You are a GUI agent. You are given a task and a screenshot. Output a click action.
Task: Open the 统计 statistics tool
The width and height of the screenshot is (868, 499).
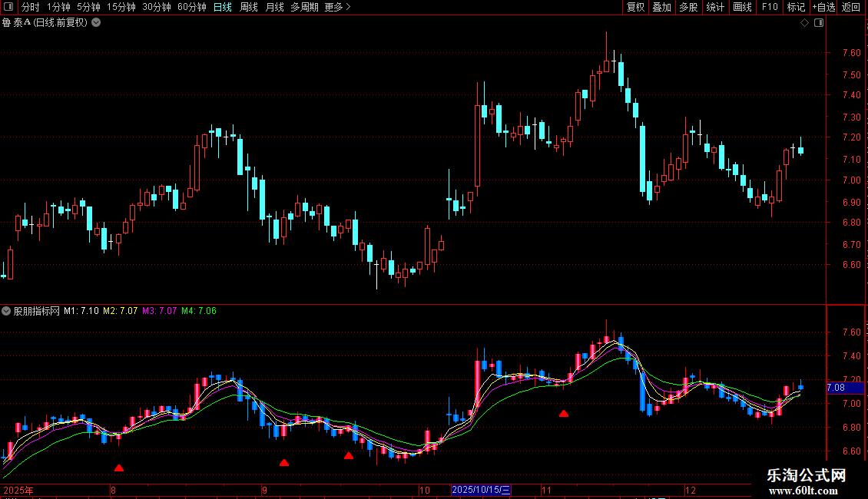[715, 7]
